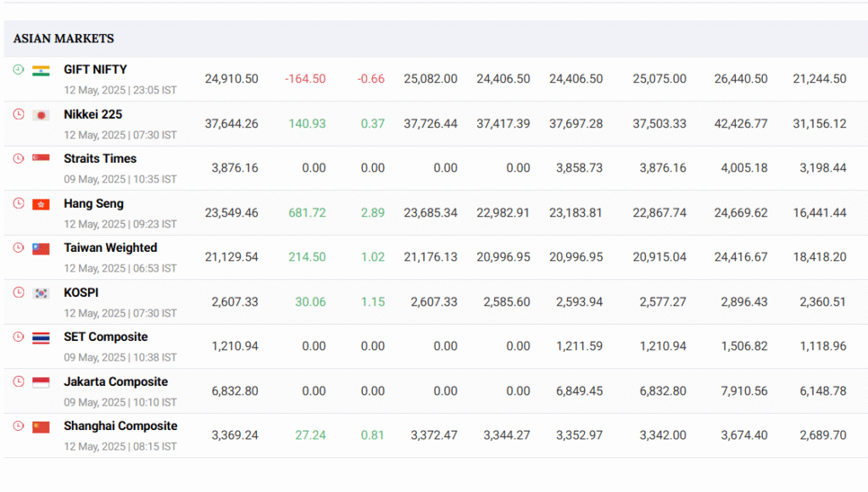Open the Nikkei 225 index link

tap(93, 115)
